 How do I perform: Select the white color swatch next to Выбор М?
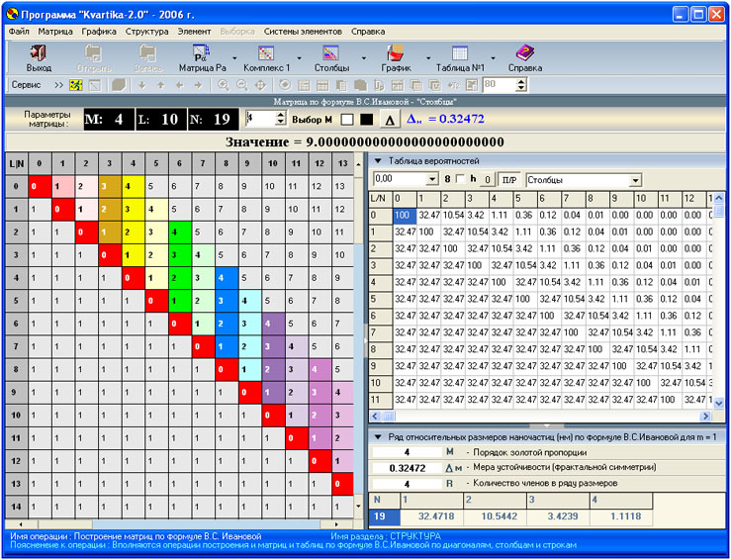[347, 120]
